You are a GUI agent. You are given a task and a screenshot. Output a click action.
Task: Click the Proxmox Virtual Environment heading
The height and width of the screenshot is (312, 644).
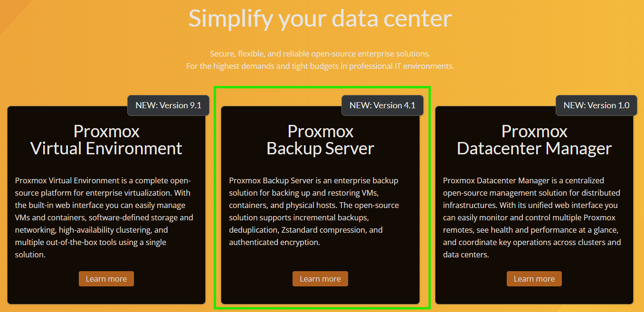[x=106, y=140]
